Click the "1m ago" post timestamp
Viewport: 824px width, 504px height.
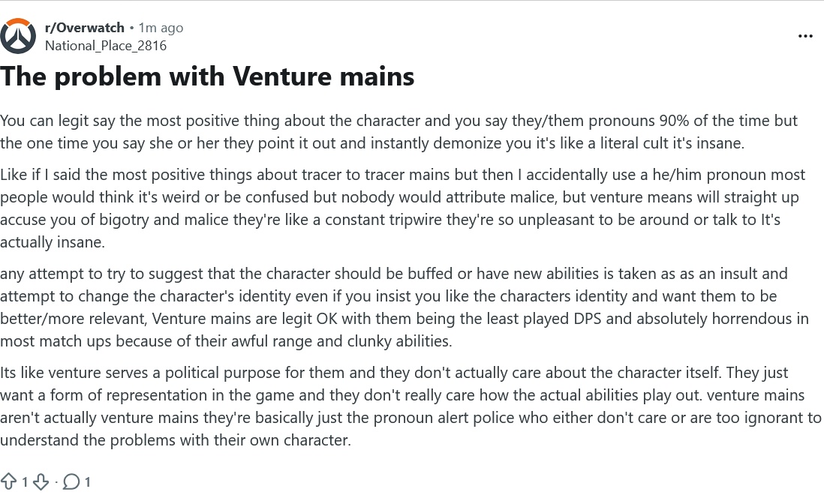[161, 28]
